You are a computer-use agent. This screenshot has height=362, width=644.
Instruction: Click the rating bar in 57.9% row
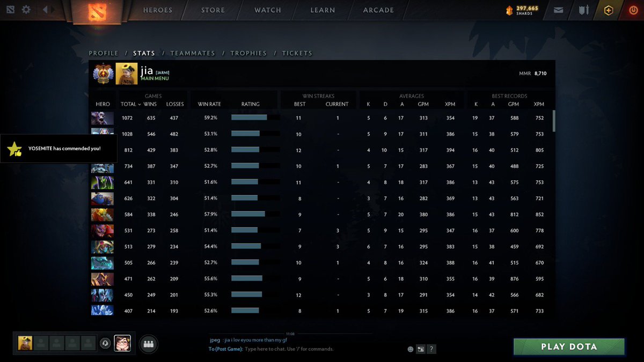point(255,214)
